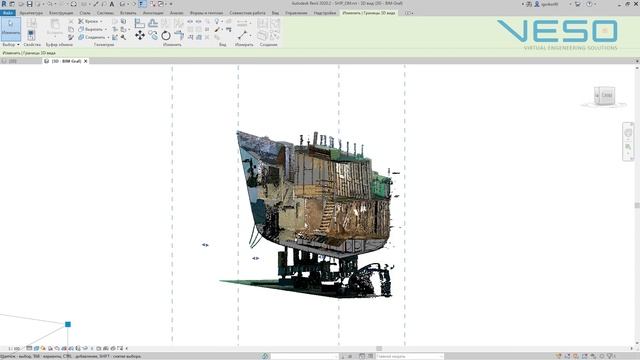Click the Autodesk App Store cart icon
Screen dimensions: 640x360
coord(577,4)
